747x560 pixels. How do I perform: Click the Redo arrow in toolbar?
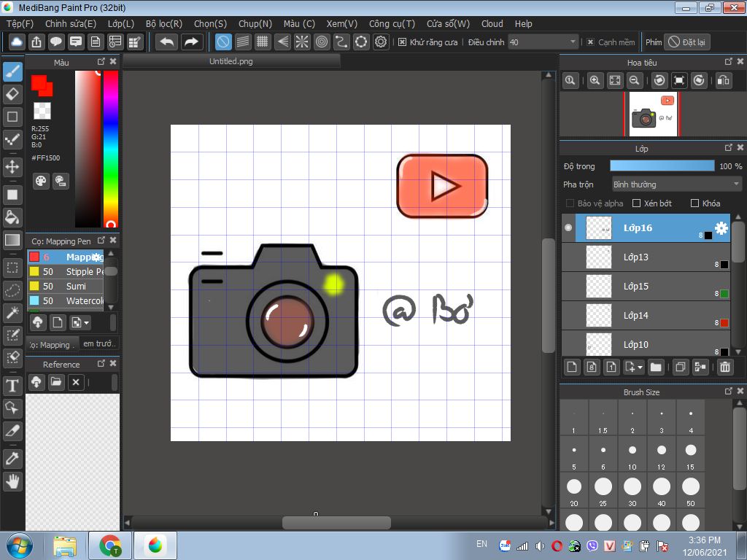[x=192, y=42]
